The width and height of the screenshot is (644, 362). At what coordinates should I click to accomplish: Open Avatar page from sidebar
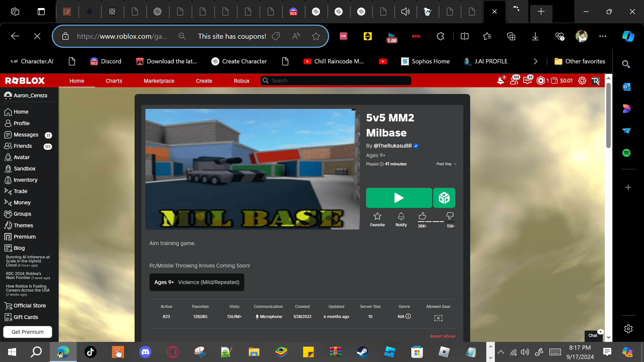(x=22, y=157)
